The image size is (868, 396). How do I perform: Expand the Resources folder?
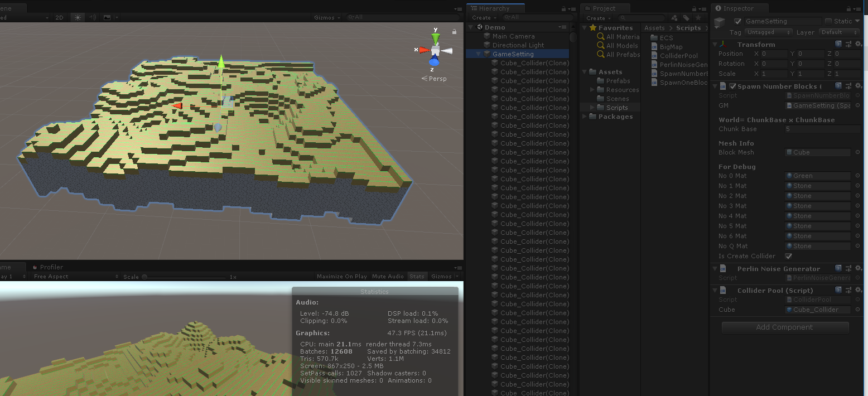click(592, 90)
